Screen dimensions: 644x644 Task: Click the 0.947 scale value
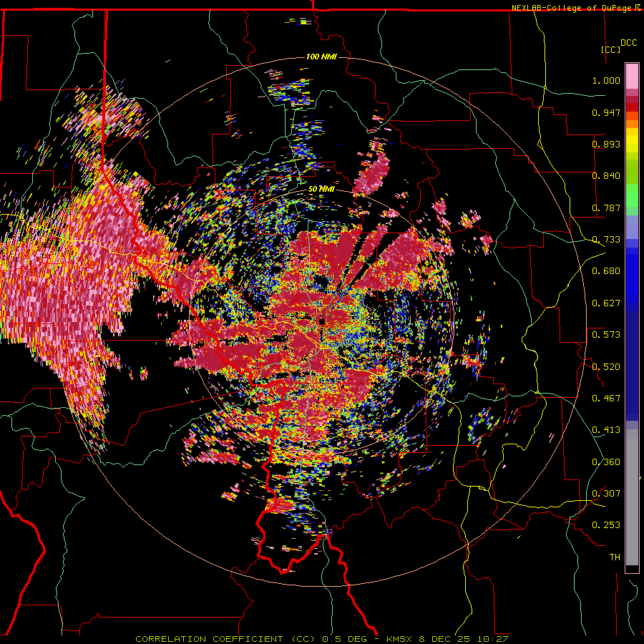coord(606,112)
